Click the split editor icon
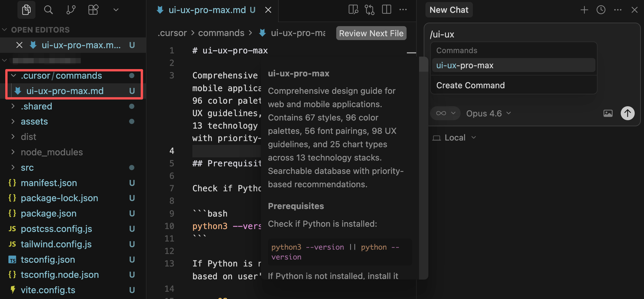Image resolution: width=644 pixels, height=299 pixels. pyautogui.click(x=387, y=10)
